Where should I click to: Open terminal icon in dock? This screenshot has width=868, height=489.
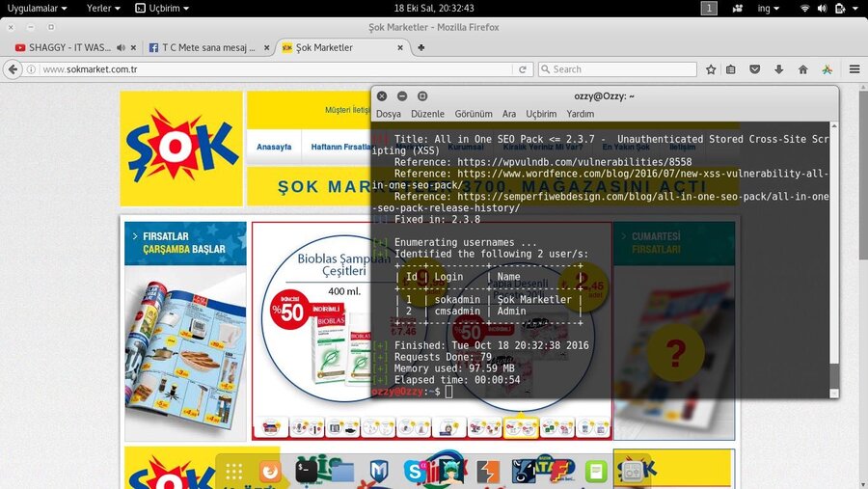coord(306,472)
